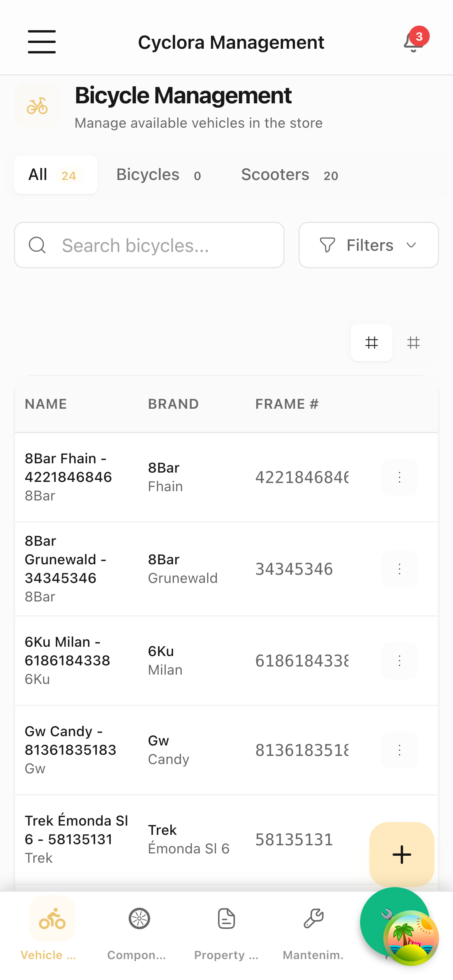Screen dimensions: 453x980
Task: Open the hamburger navigation menu
Action: [41, 42]
